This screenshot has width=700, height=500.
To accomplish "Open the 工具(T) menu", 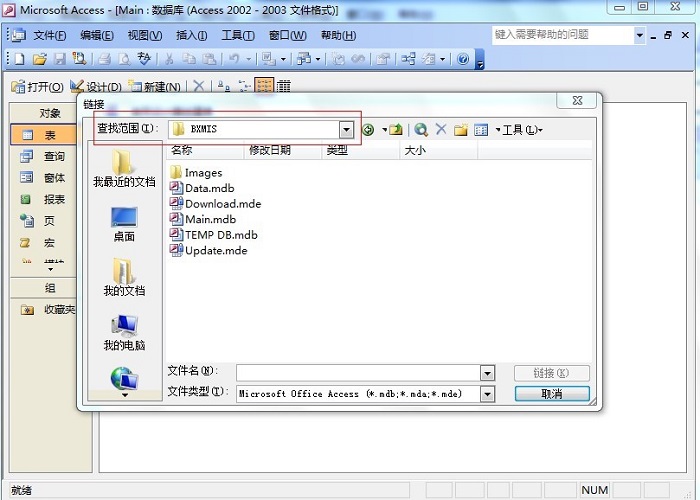I will coord(238,35).
